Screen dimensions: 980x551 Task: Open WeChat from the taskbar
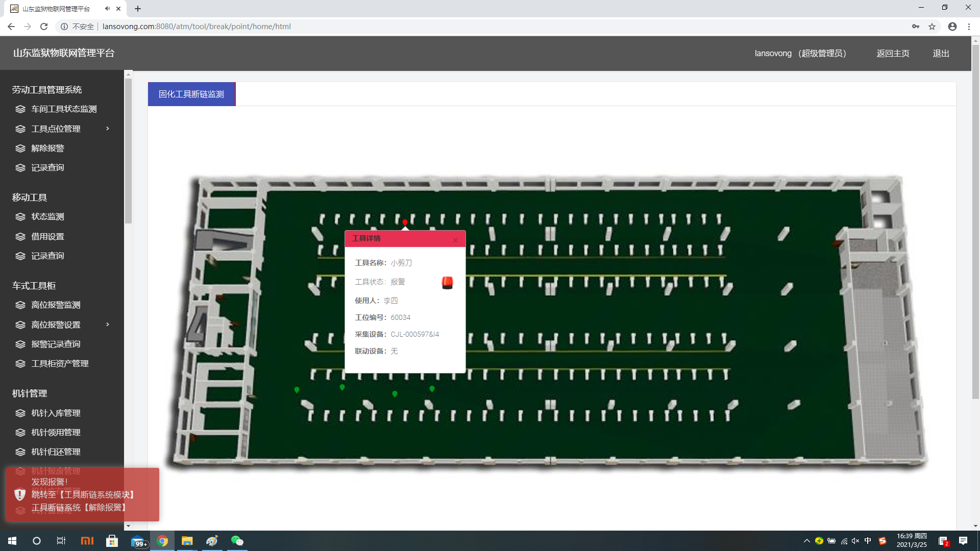[237, 541]
